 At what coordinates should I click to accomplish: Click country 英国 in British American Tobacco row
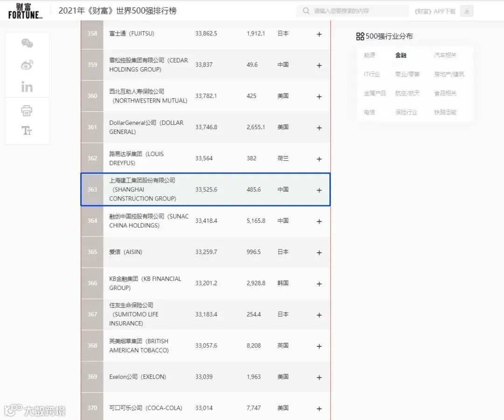coord(283,345)
